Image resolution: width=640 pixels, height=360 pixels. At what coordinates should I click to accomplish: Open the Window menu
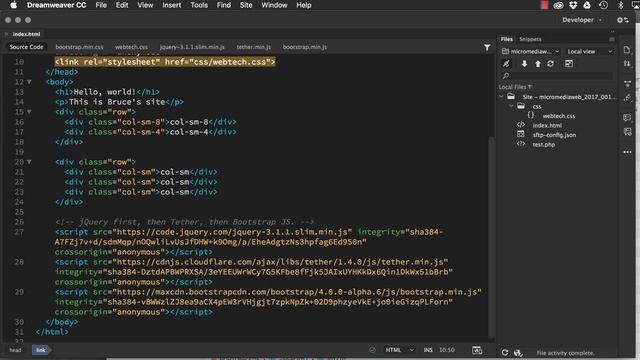274,5
